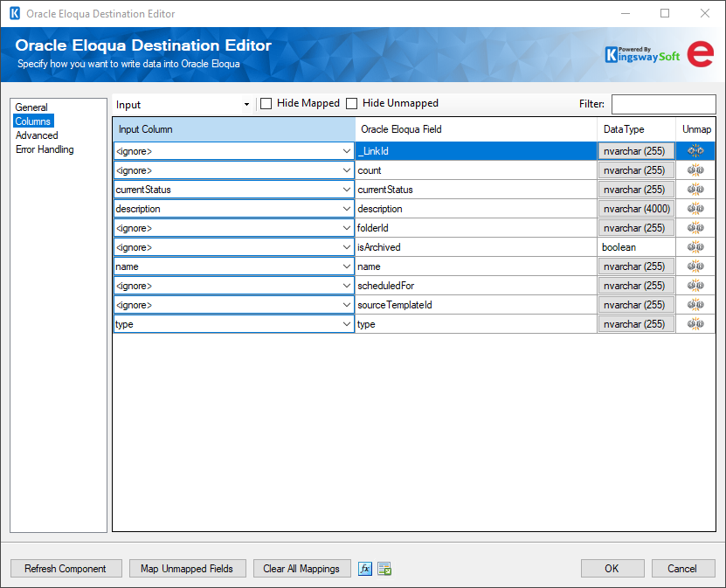Open input column dropdown for currentStatus

[x=346, y=190]
